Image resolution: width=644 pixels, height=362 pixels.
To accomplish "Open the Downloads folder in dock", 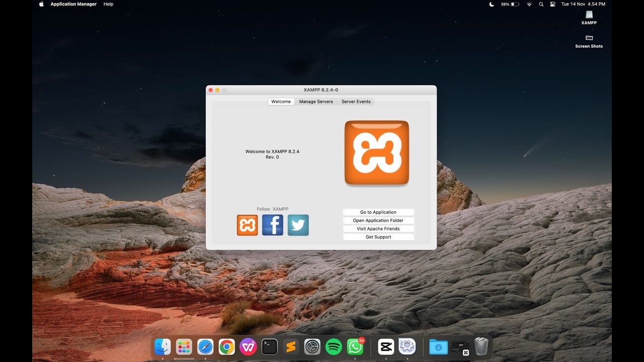I will (x=438, y=346).
